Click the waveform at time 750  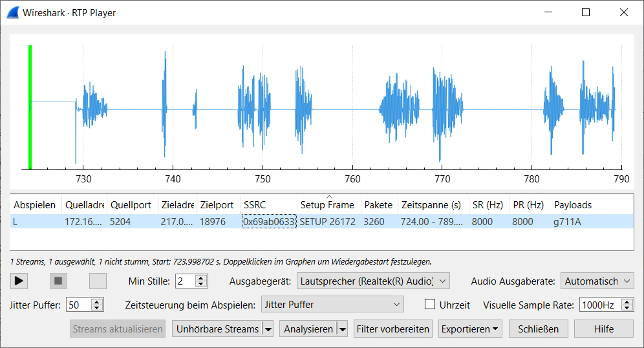(263, 110)
